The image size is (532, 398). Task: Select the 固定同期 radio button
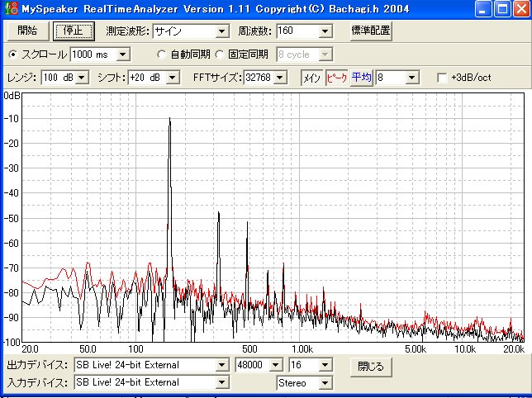pyautogui.click(x=220, y=54)
